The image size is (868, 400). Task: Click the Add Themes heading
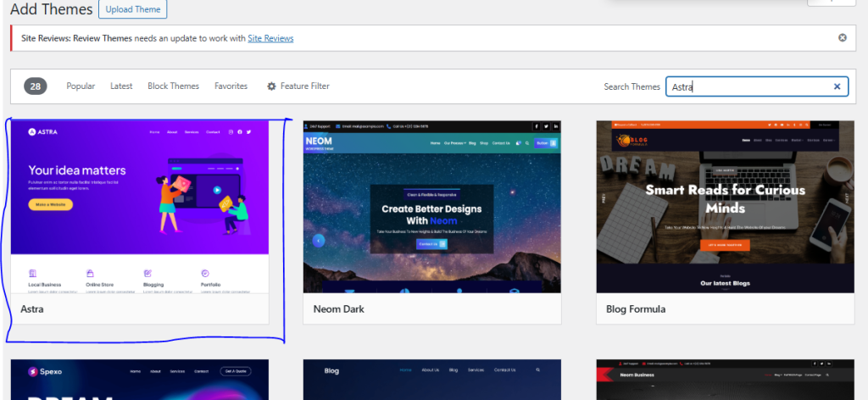pos(52,9)
